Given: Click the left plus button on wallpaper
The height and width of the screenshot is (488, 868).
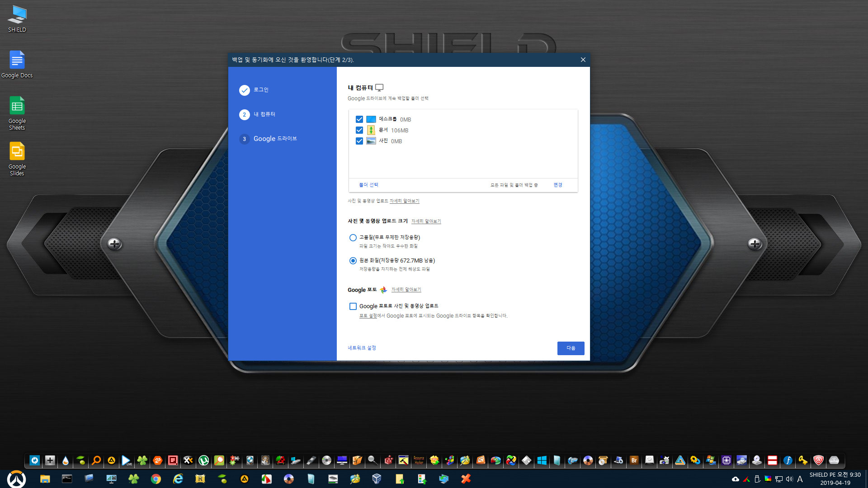Looking at the screenshot, I should click(x=114, y=244).
